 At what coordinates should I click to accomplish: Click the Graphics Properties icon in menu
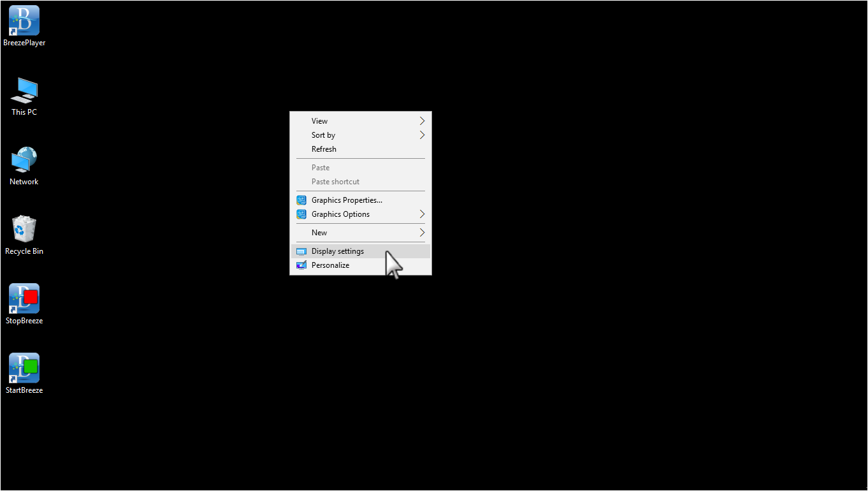click(x=301, y=200)
